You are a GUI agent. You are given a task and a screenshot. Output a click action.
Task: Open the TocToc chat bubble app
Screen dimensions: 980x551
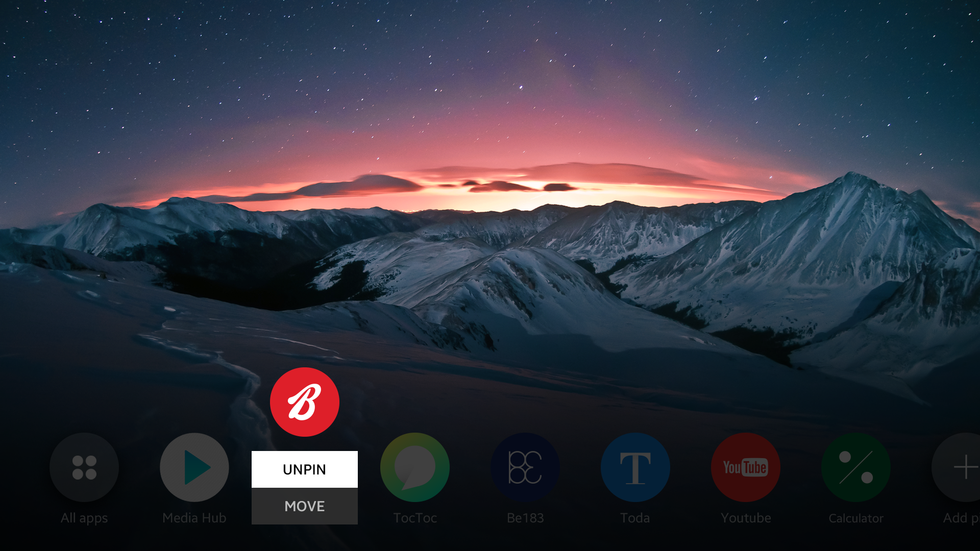(415, 467)
